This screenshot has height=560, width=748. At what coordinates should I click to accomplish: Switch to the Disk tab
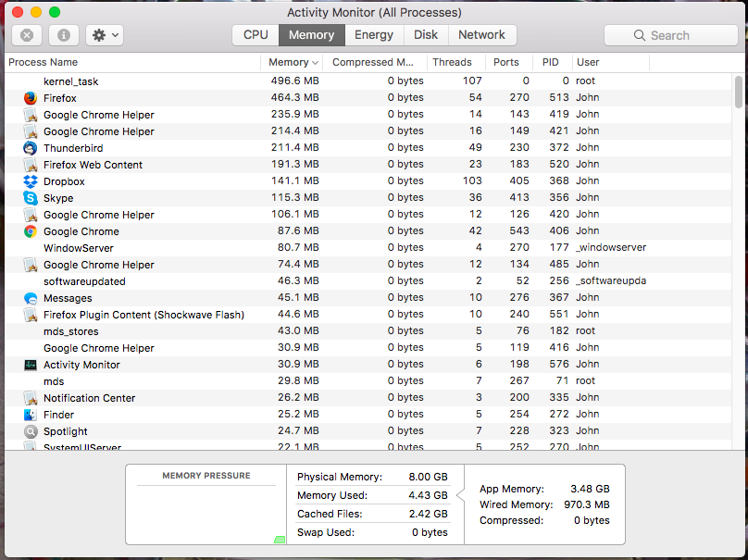[x=426, y=35]
